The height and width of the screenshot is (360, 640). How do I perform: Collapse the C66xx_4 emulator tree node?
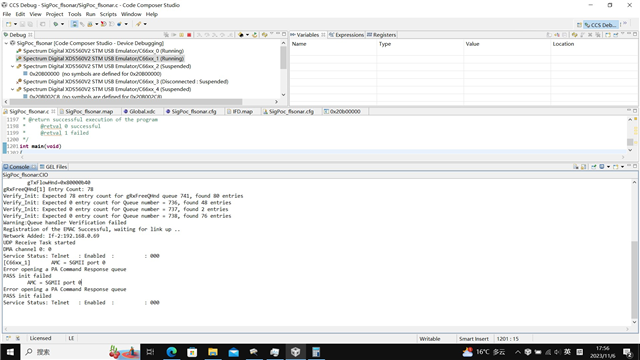click(x=13, y=89)
